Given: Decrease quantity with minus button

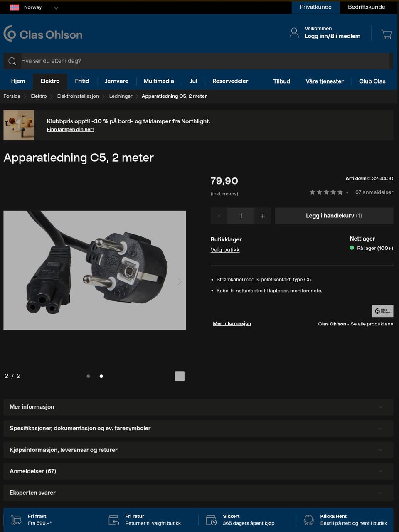Looking at the screenshot, I should click(x=219, y=216).
